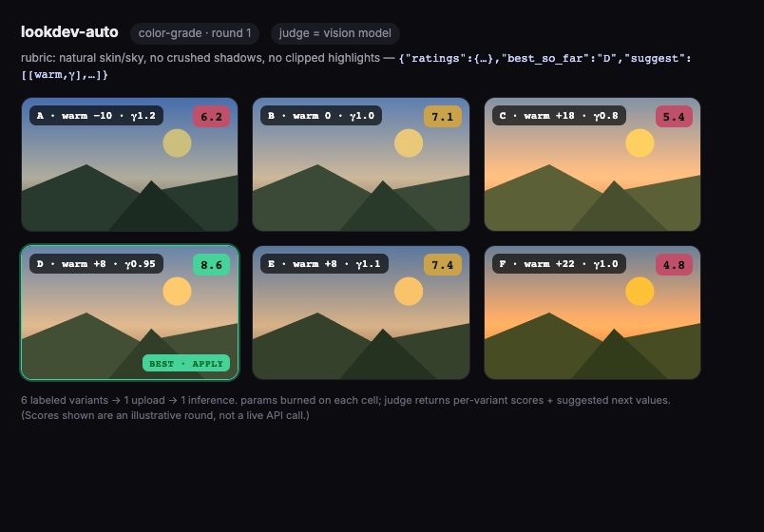Click the 5.4 score badge on variant C
This screenshot has width=764, height=532.
point(674,117)
